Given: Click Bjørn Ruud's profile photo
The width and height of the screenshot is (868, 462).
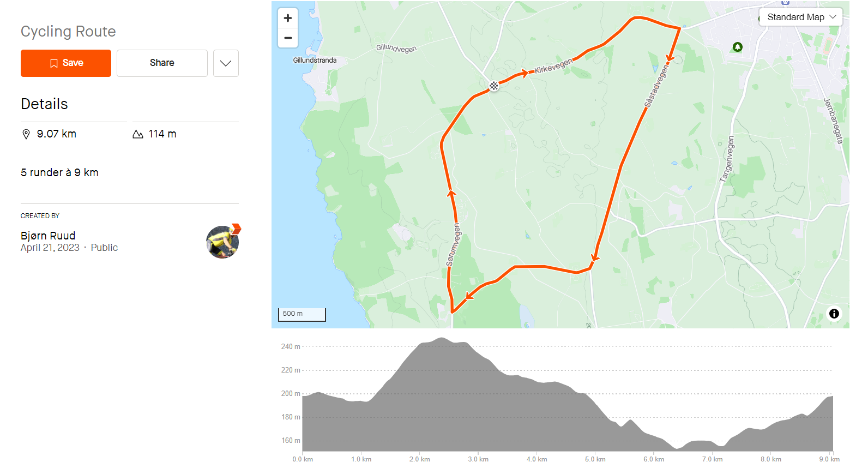Looking at the screenshot, I should tap(222, 242).
